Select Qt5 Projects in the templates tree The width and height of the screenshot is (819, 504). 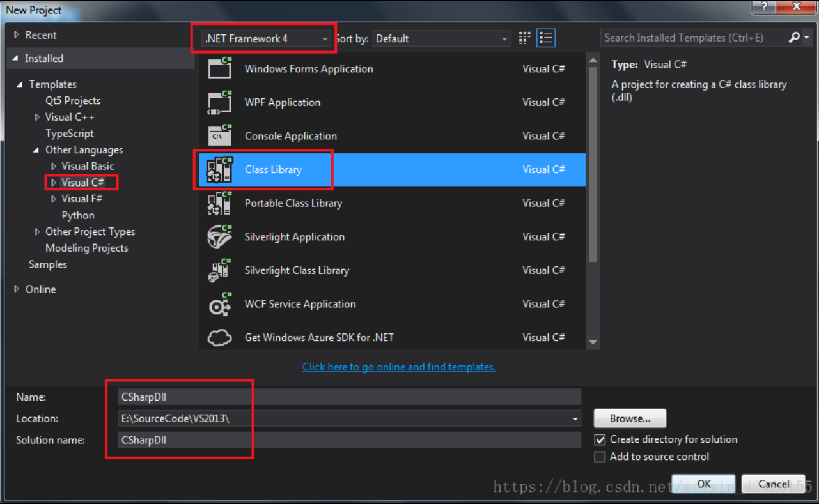(x=73, y=101)
